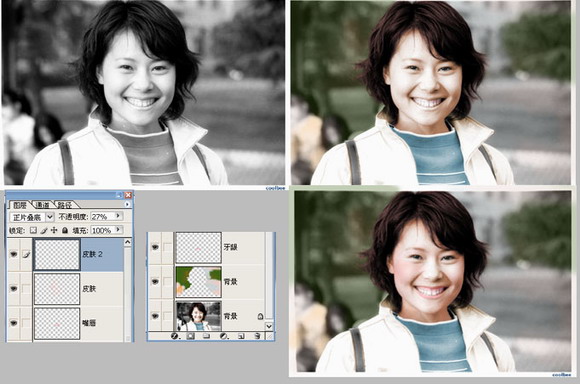This screenshot has width=580, height=384.
Task: Open the layers panel flyout menu arrow
Action: point(127,204)
